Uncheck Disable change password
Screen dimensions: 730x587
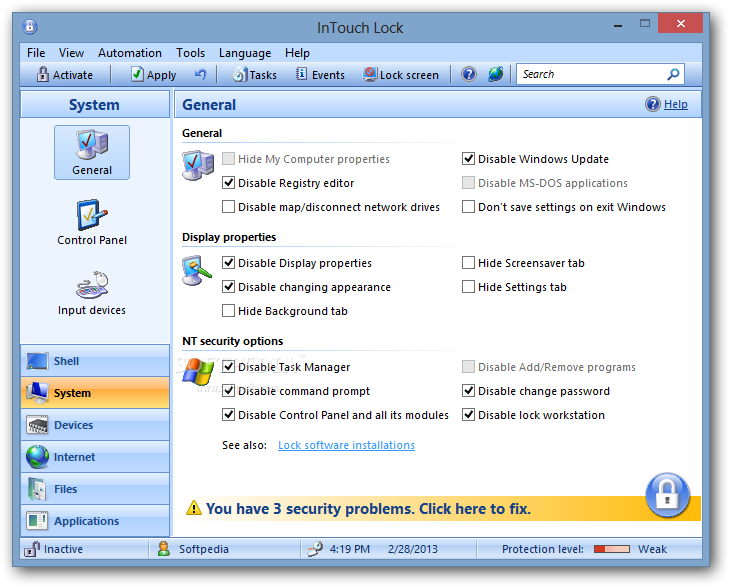click(x=468, y=391)
